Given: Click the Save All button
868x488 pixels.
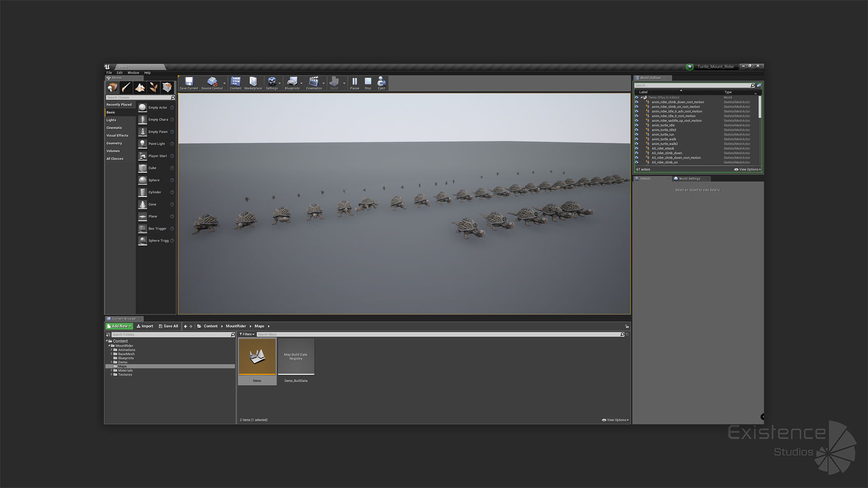Looking at the screenshot, I should pyautogui.click(x=168, y=326).
